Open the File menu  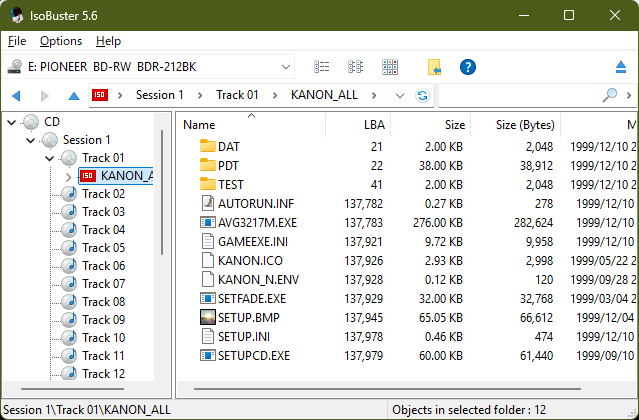tap(17, 41)
